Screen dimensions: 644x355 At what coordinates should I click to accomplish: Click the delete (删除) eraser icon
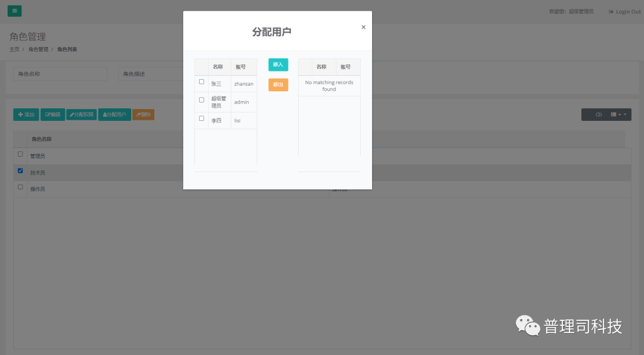pyautogui.click(x=143, y=114)
